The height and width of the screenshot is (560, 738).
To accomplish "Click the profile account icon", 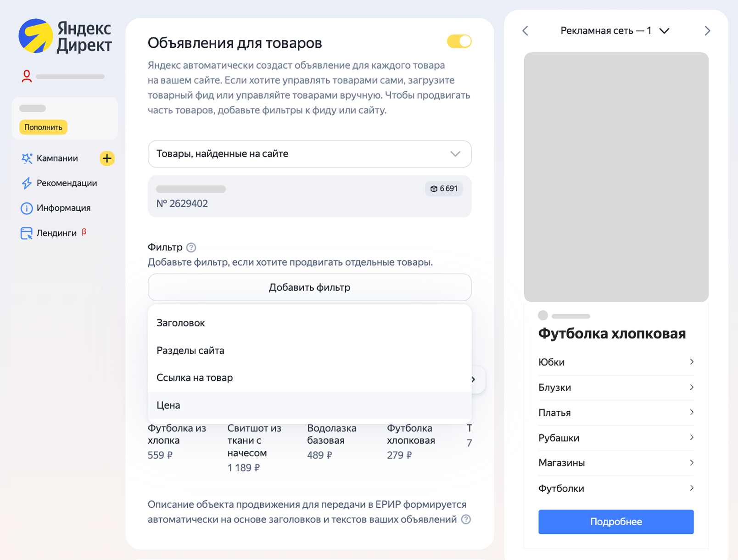I will click(27, 76).
